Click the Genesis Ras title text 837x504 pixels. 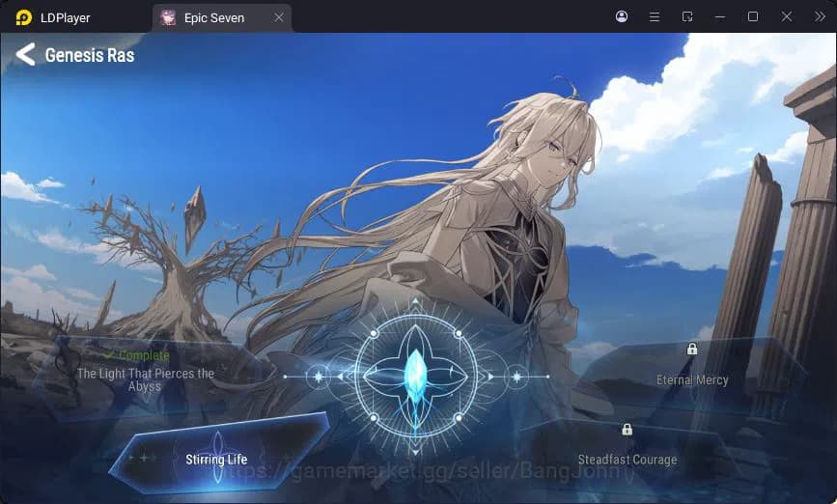(x=90, y=55)
